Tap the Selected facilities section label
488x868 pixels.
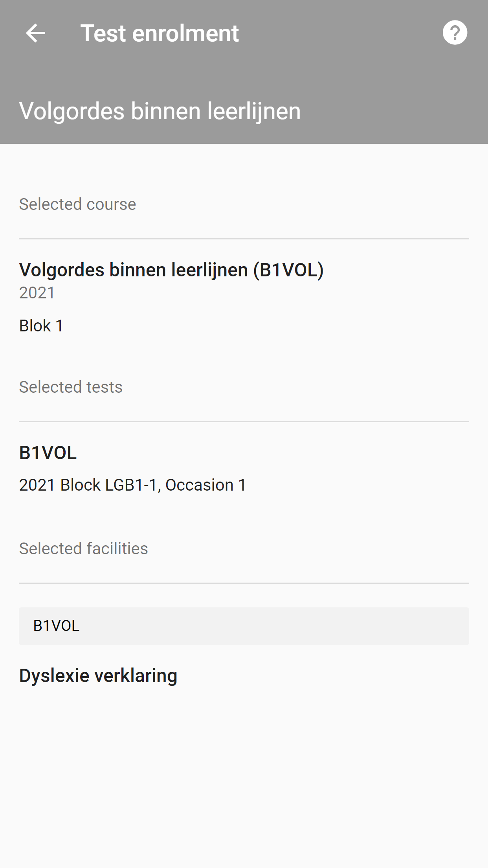pyautogui.click(x=83, y=548)
